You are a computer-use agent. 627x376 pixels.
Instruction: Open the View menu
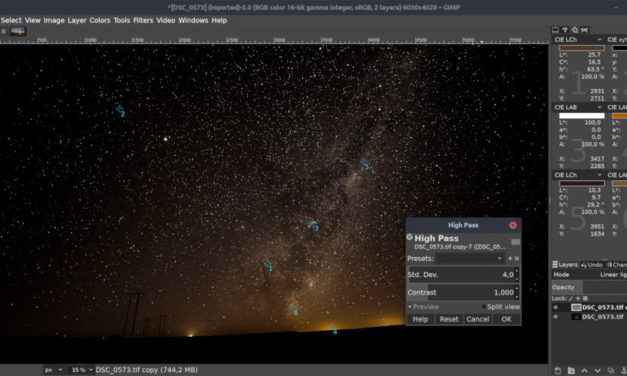pyautogui.click(x=32, y=20)
